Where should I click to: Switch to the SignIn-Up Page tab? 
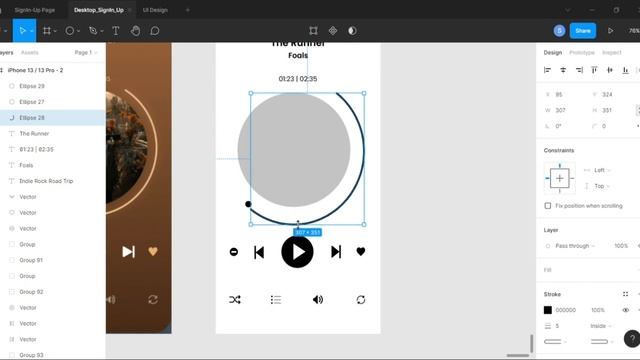[x=35, y=10]
